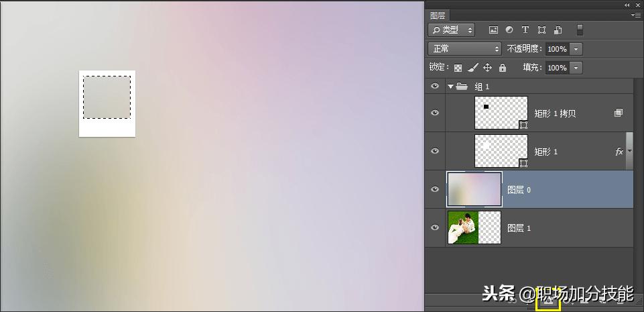Select the 图层 0 blurred thumbnail
The image size is (644, 312).
pyautogui.click(x=474, y=189)
